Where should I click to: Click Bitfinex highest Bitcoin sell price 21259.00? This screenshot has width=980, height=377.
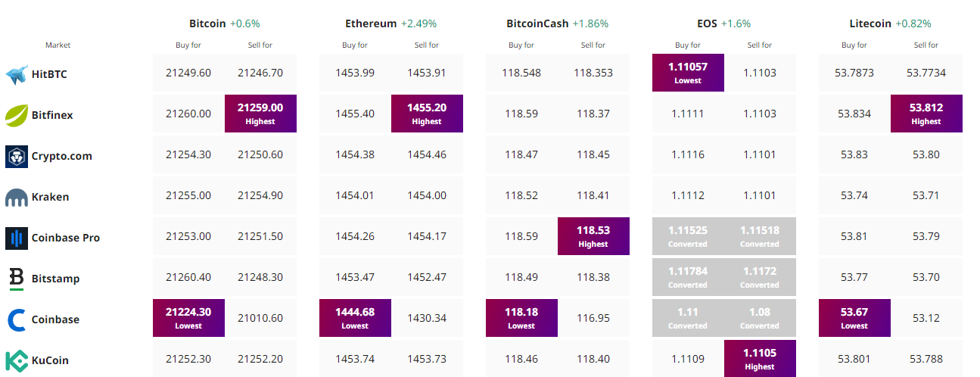click(260, 114)
